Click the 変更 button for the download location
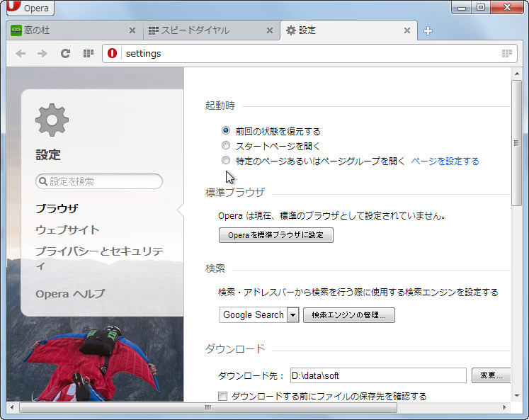Screen dimensions: 529x420 pyautogui.click(x=491, y=375)
